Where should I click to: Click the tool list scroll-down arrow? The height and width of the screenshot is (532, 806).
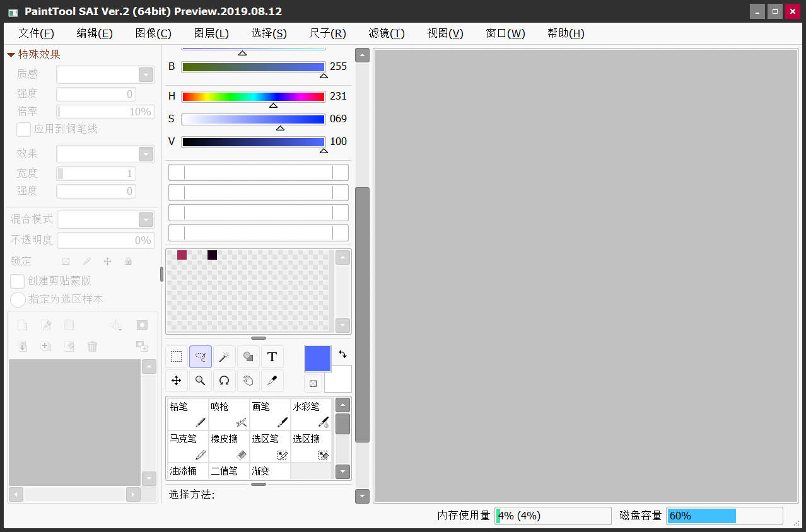(x=342, y=471)
